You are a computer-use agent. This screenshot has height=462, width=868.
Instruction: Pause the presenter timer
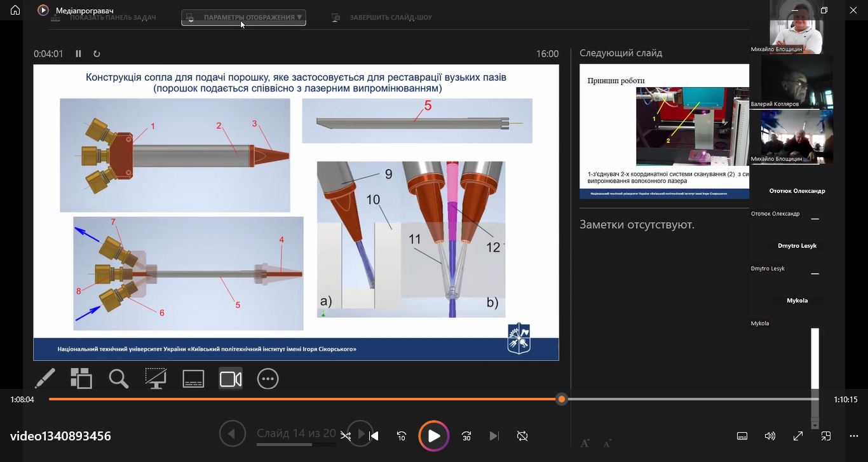click(79, 54)
